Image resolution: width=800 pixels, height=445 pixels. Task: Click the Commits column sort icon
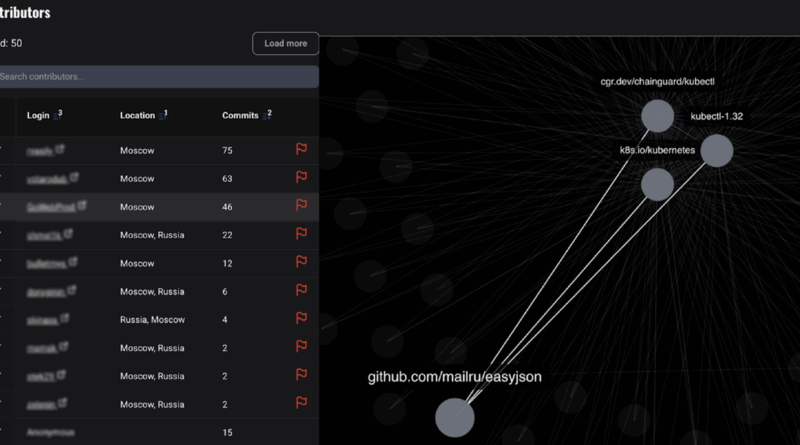(267, 115)
